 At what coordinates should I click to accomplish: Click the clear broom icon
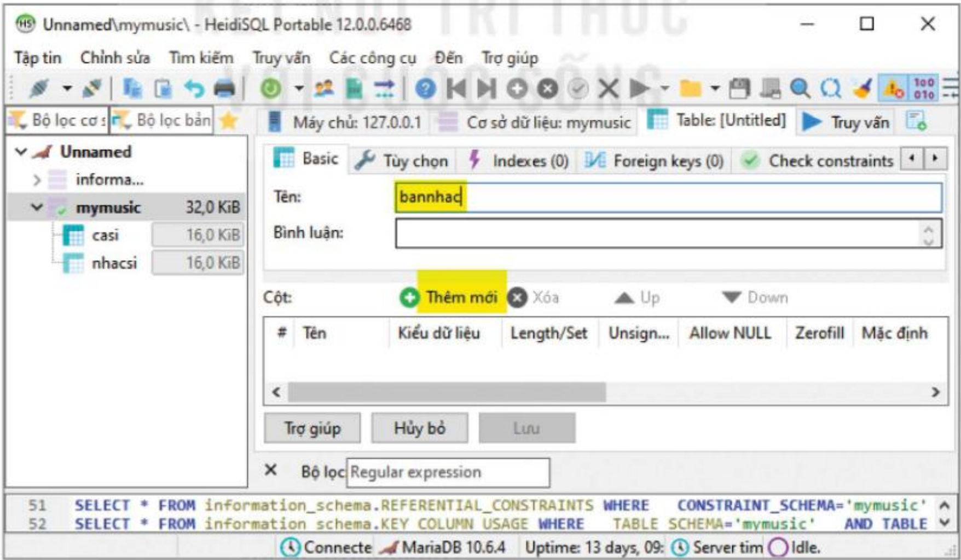(x=862, y=87)
